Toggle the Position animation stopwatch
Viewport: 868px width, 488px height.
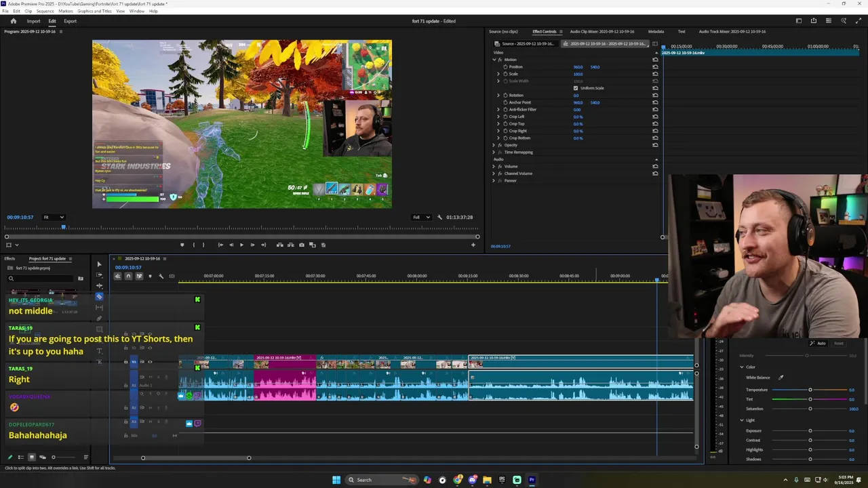click(505, 67)
